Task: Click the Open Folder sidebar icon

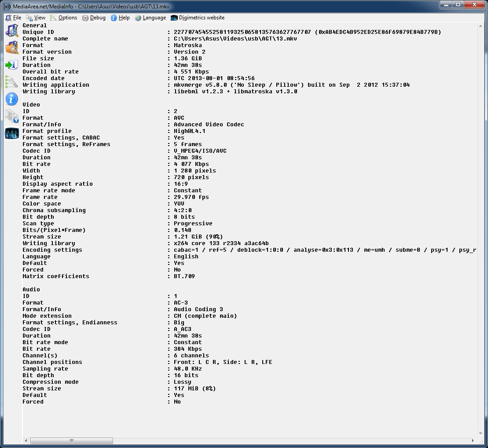Action: (x=12, y=48)
